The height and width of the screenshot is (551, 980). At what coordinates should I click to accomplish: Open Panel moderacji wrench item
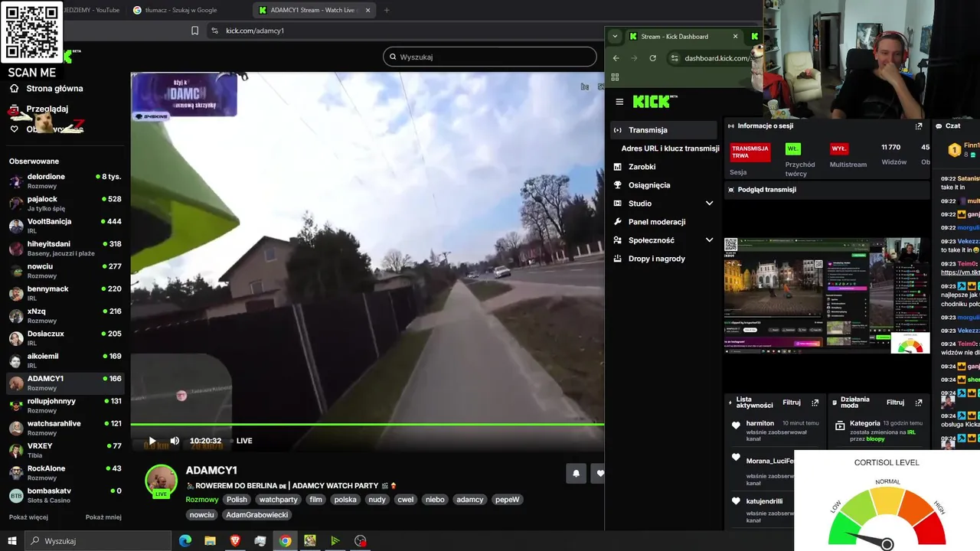pyautogui.click(x=657, y=222)
